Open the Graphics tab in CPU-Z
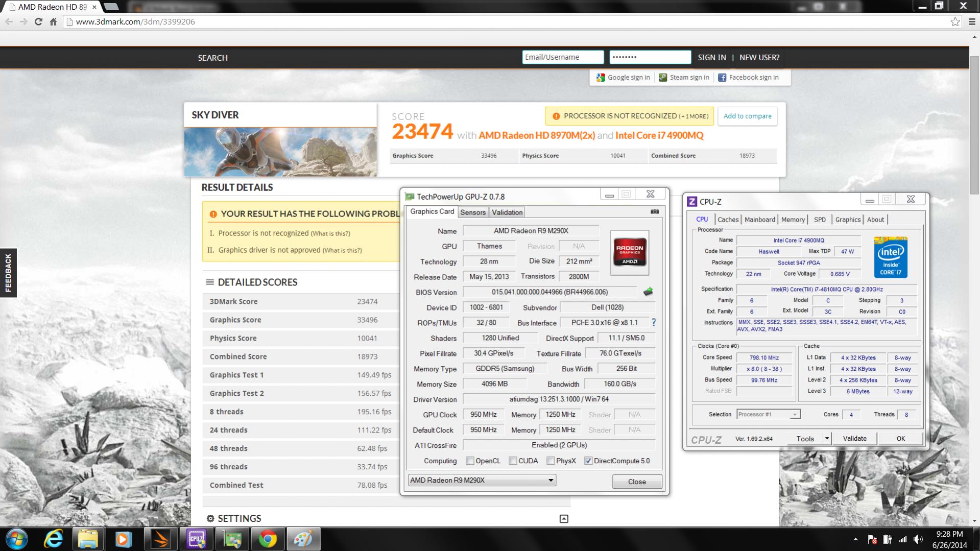980x551 pixels. click(848, 220)
